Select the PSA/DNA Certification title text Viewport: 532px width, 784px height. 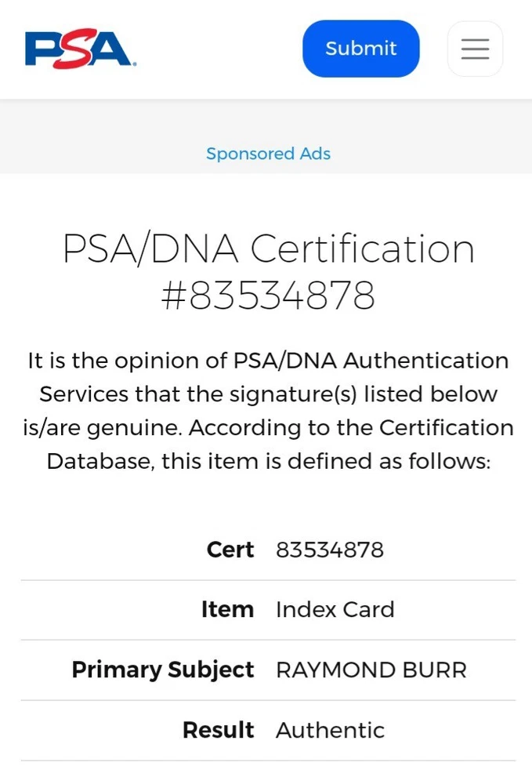coord(268,249)
